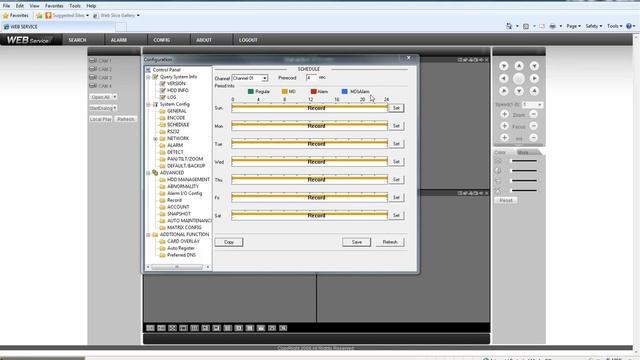Open the Auto Register folder

click(181, 248)
